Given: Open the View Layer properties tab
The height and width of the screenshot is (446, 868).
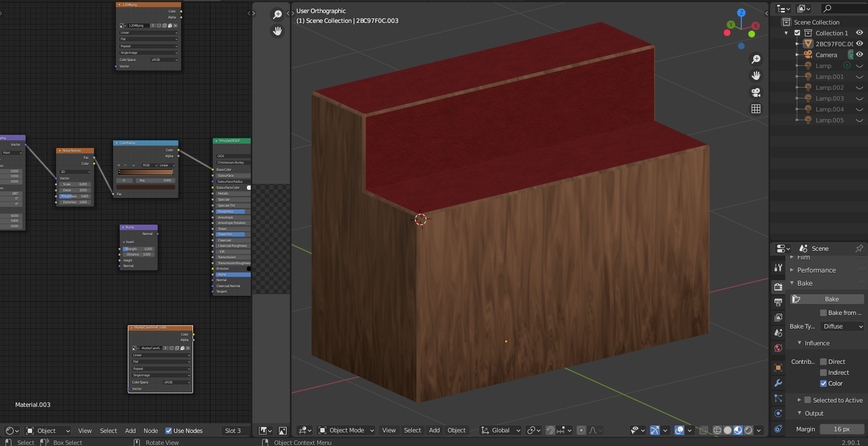Looking at the screenshot, I should (x=778, y=317).
